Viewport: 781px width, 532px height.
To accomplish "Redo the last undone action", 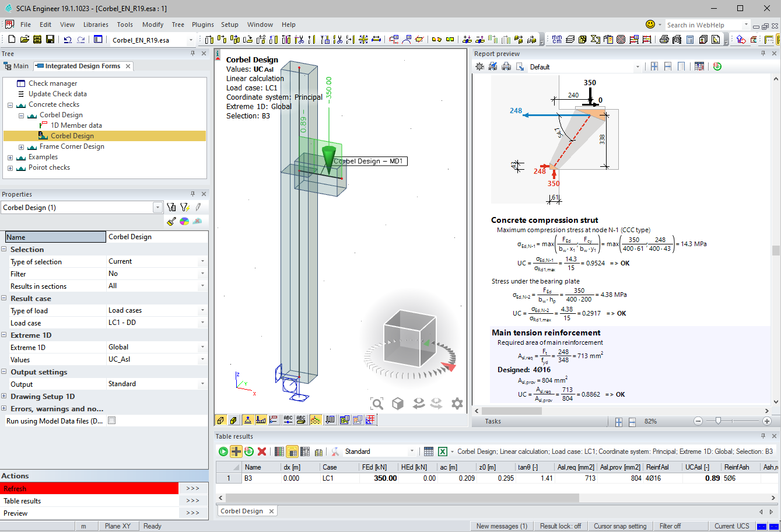I will (x=81, y=40).
